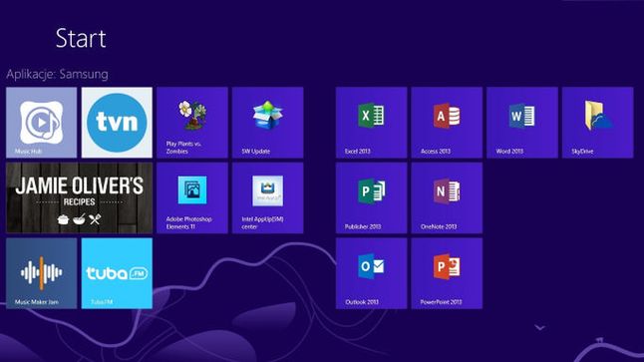The height and width of the screenshot is (362, 644).
Task: Open the SW Update tile
Action: (x=268, y=123)
